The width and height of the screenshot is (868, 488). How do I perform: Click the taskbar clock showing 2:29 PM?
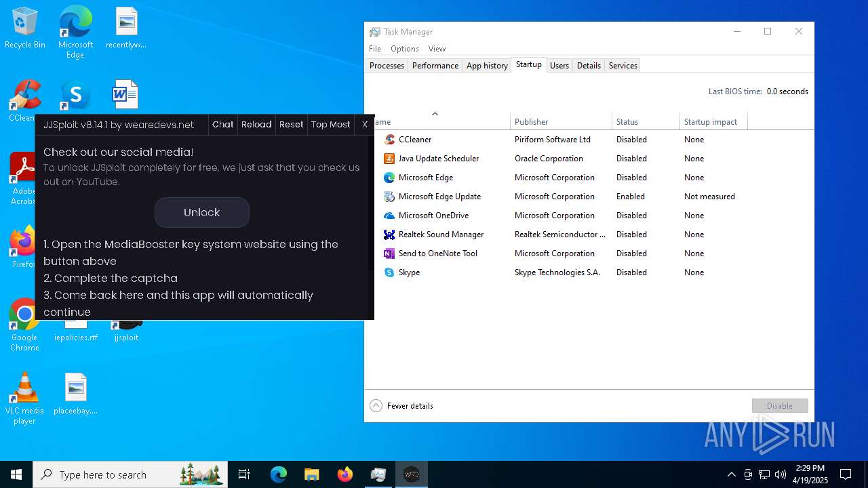810,474
